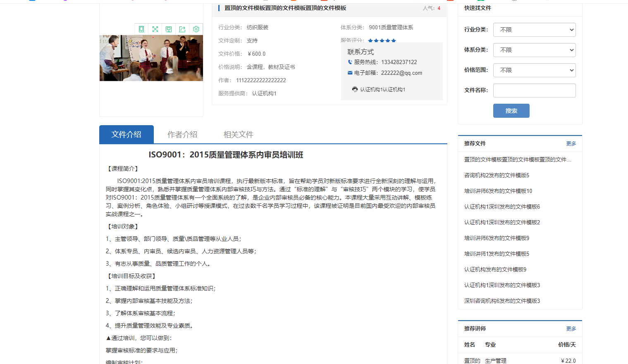This screenshot has width=628, height=364.
Task: Open 深圳咨询机构6发布的文件模版3
Action: point(502,301)
